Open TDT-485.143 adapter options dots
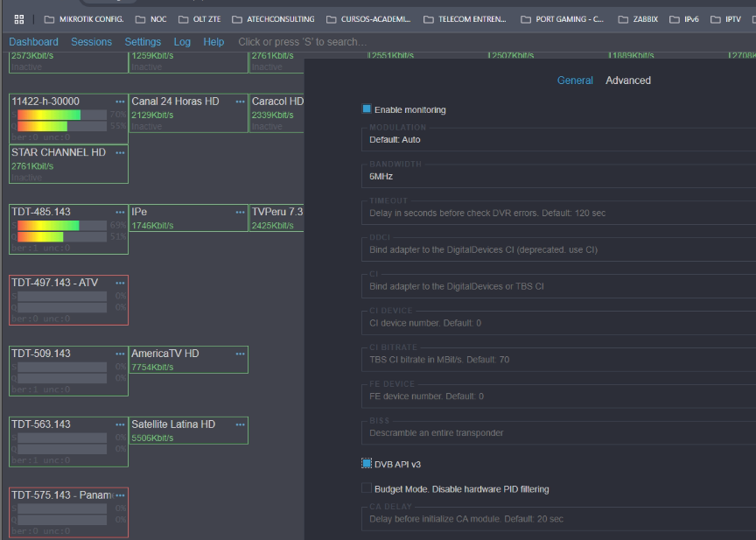Viewport: 756px width, 540px height. tap(120, 212)
